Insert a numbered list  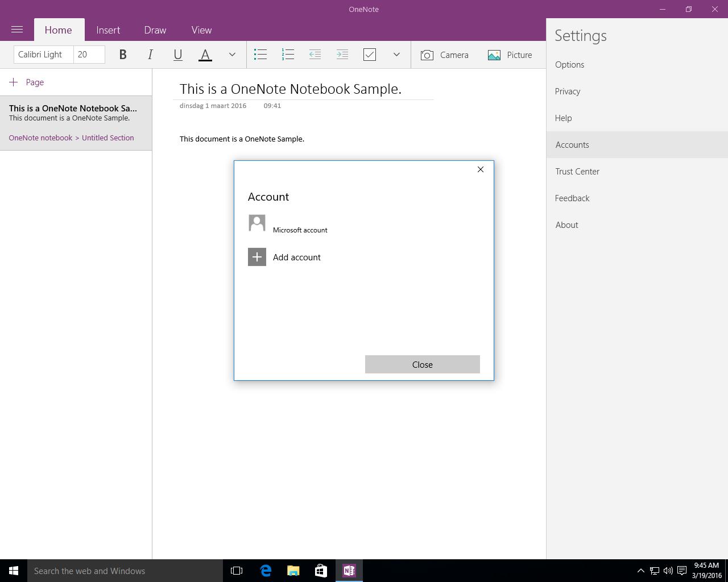[288, 55]
